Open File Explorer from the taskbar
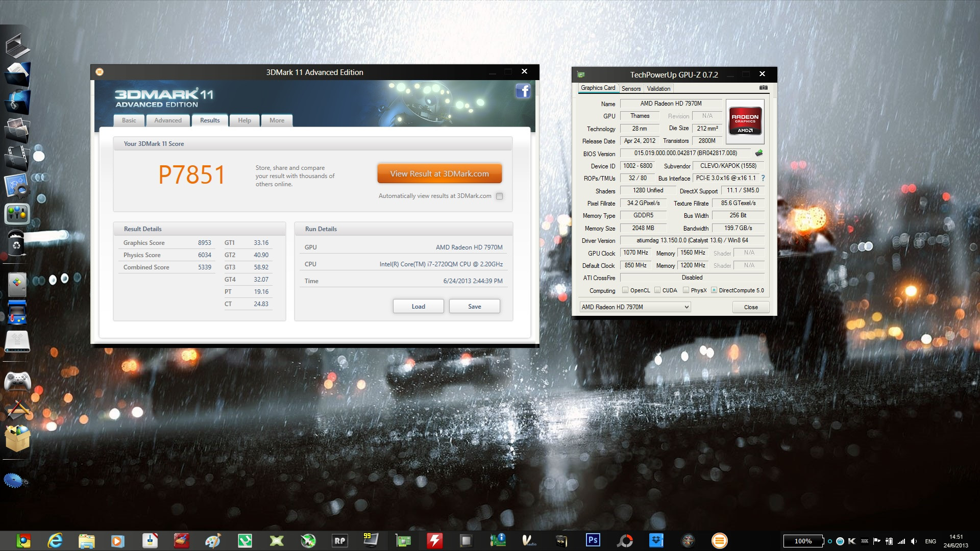This screenshot has height=551, width=980. click(x=87, y=541)
